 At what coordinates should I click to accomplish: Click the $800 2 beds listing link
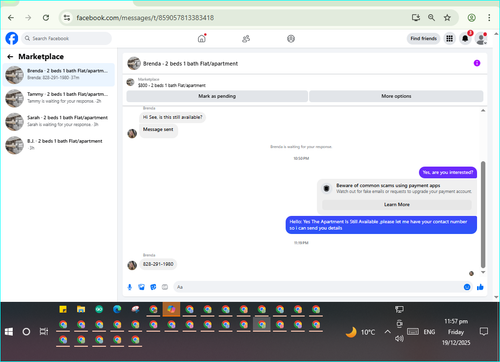tap(172, 85)
